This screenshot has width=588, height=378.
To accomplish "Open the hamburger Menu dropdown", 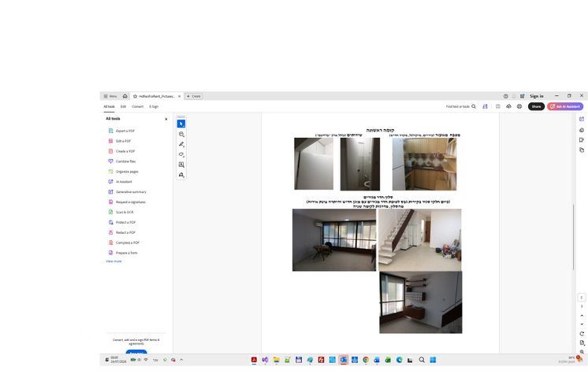I will tap(110, 96).
